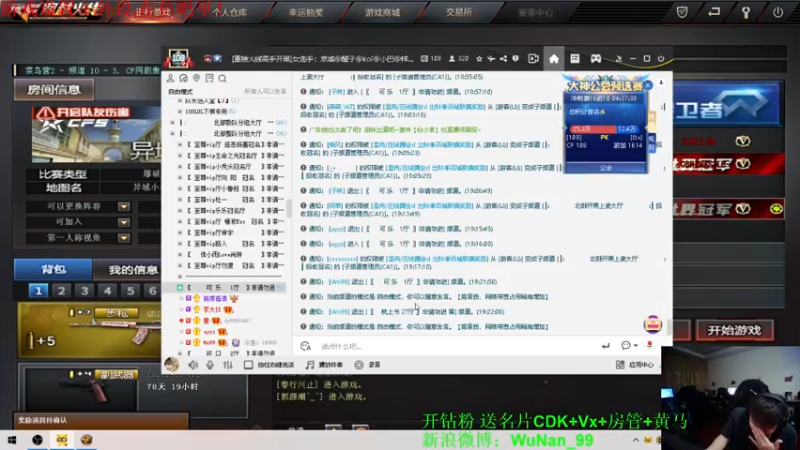The height and width of the screenshot is (450, 800).
Task: Select backpack slot 2
Action: click(61, 291)
